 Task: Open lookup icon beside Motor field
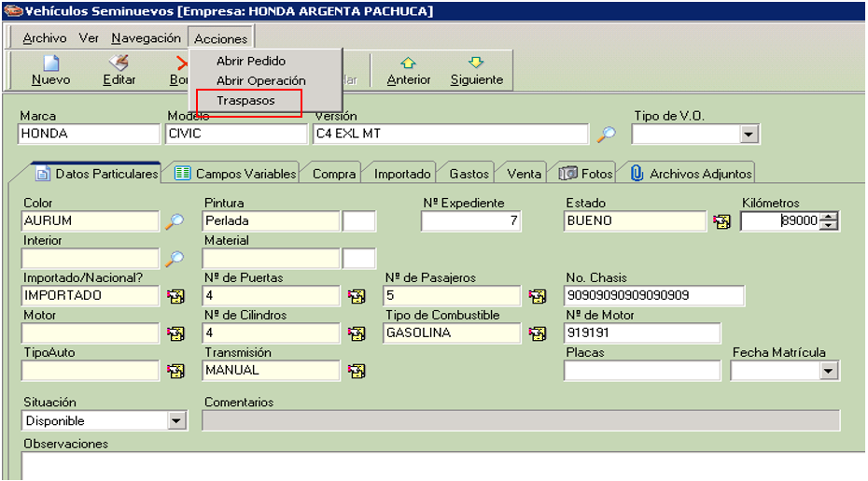pyautogui.click(x=175, y=333)
